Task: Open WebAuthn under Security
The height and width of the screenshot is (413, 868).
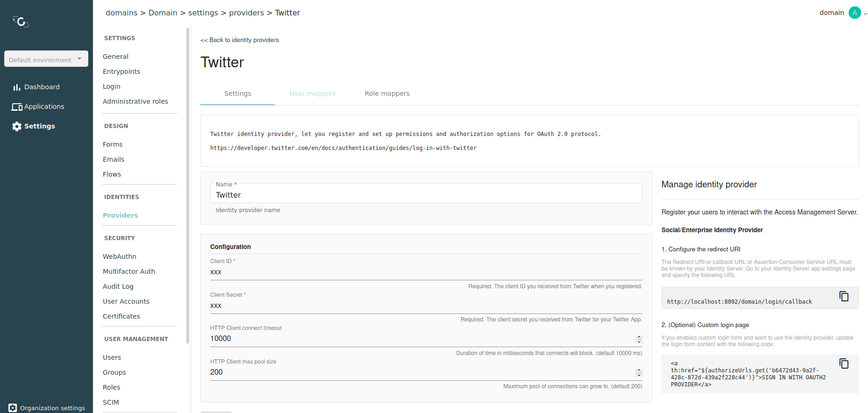Action: 120,256
